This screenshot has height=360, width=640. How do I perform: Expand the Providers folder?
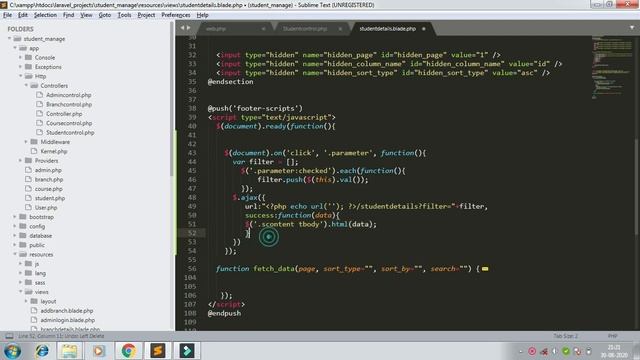click(x=20, y=161)
